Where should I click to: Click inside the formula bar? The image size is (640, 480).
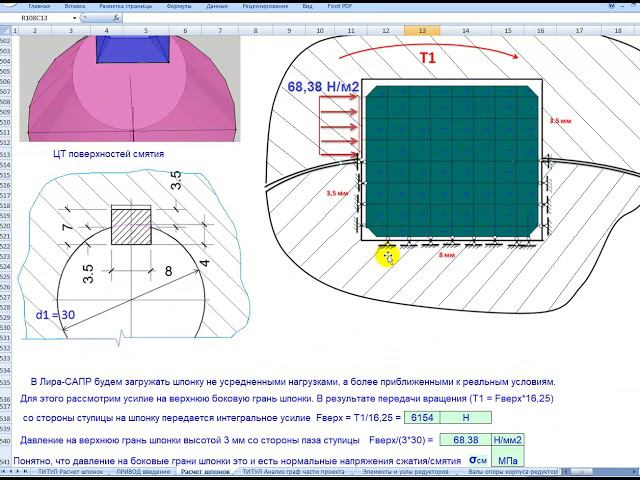(x=380, y=18)
